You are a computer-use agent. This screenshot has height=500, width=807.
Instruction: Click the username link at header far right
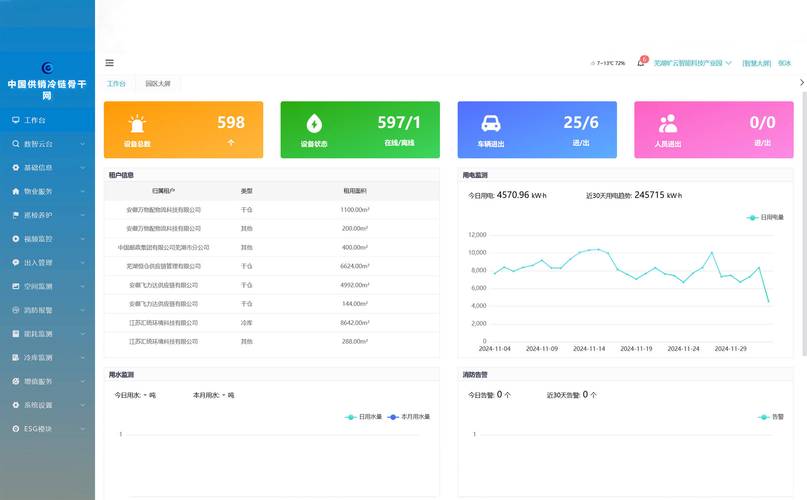[x=784, y=63]
